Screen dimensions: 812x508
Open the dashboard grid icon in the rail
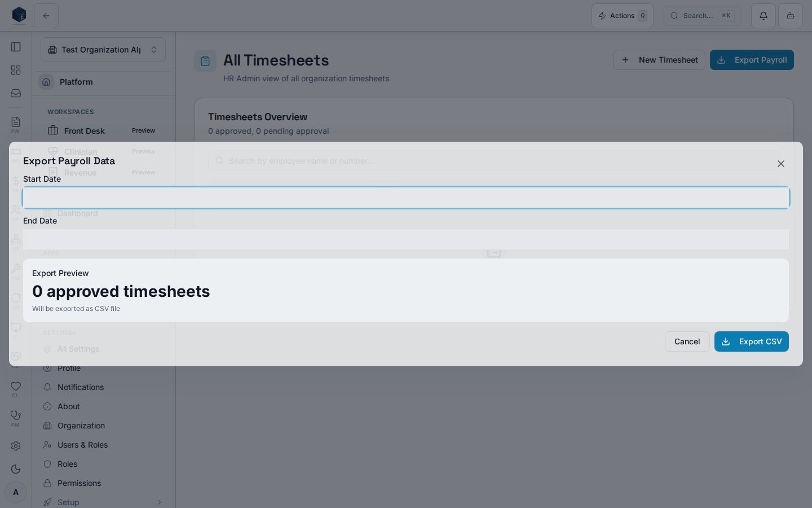pos(16,70)
